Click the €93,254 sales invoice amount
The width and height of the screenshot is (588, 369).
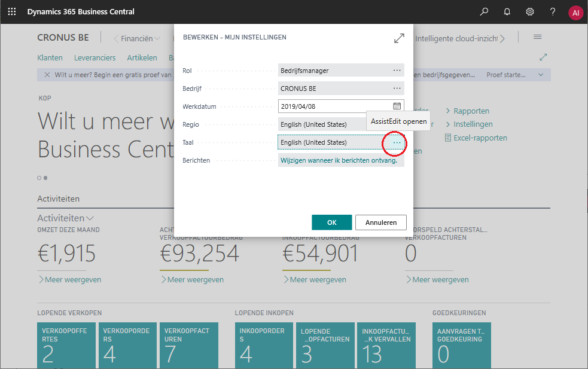[x=200, y=253]
